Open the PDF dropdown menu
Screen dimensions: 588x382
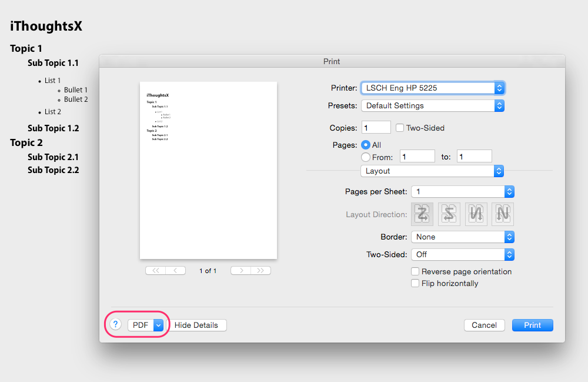pos(145,325)
